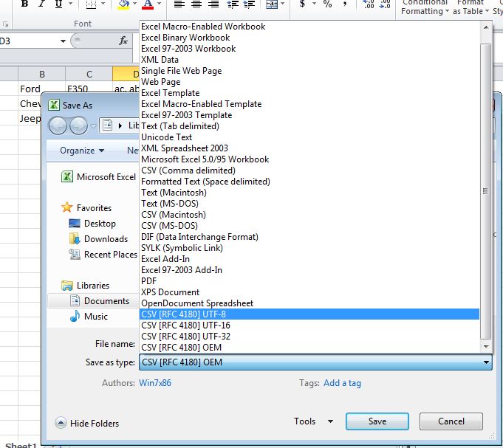Image resolution: width=503 pixels, height=448 pixels.
Task: Open borders dropdown arrow
Action: point(103,4)
